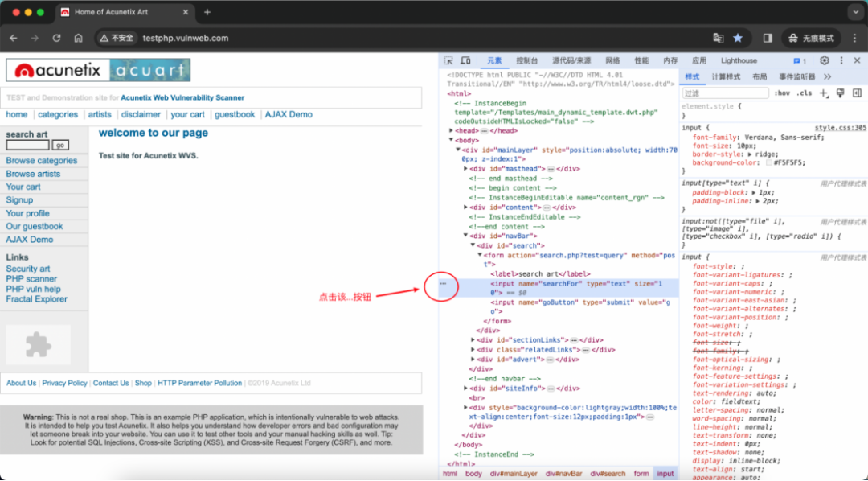
Task: Switch to the 控制台 console tab
Action: (526, 60)
